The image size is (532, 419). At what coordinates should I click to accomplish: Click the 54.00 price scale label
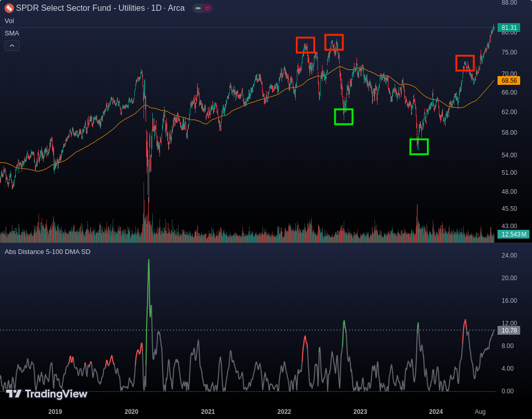509,155
